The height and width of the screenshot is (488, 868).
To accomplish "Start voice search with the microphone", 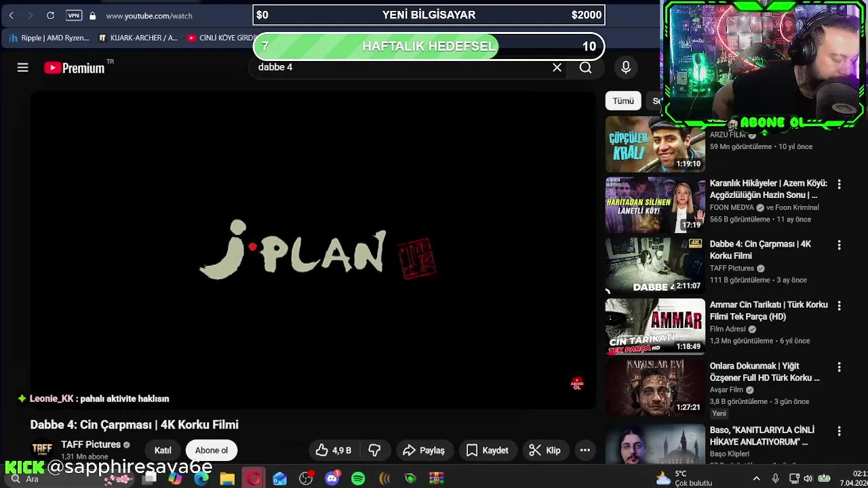I will pos(626,67).
